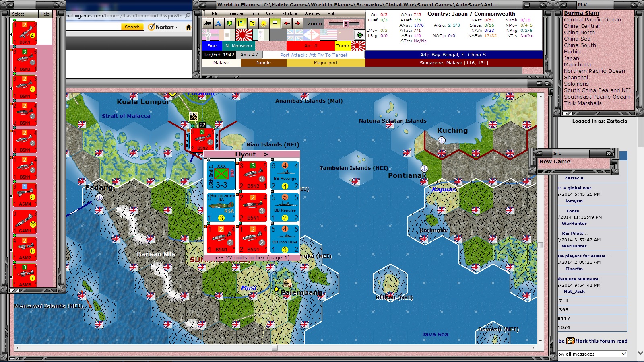Select the train movement icon on the toolbar
This screenshot has height=362, width=644.
click(207, 23)
